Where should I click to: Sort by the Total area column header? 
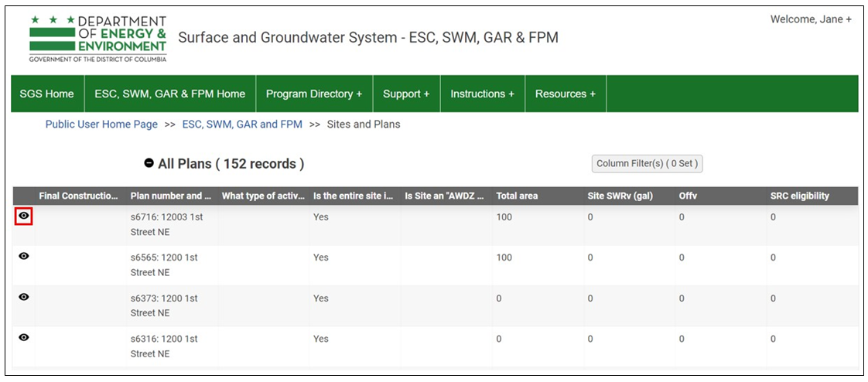[517, 196]
